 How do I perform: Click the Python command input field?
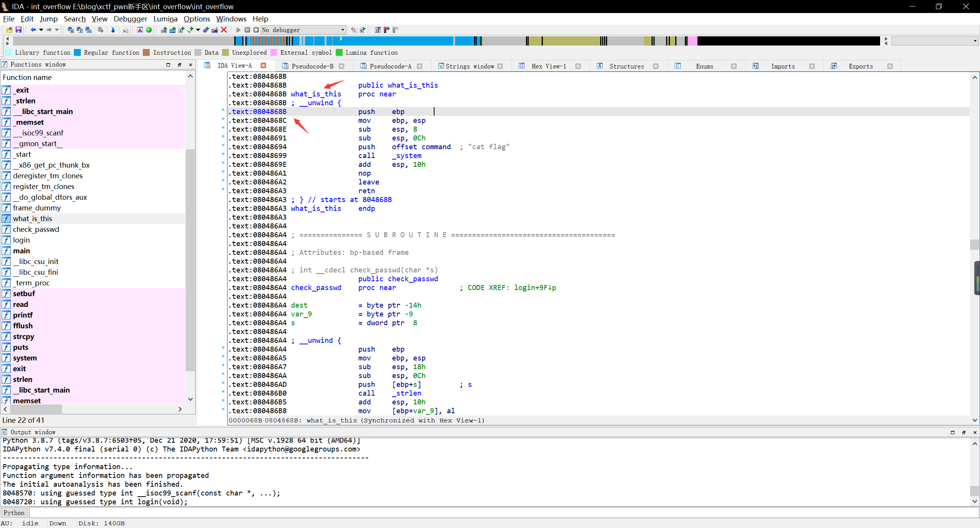click(x=498, y=513)
